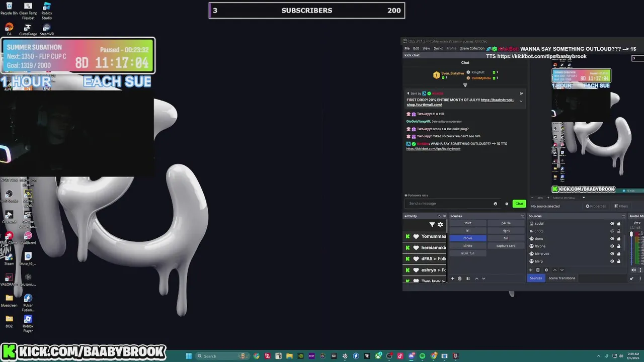Move source down in Sources toolbar
Image resolution: width=644 pixels, height=362 pixels.
click(x=562, y=270)
